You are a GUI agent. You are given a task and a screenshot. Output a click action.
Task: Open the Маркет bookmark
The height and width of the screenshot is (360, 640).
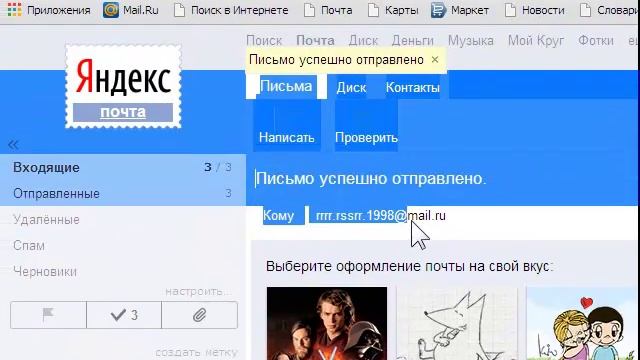coord(460,10)
